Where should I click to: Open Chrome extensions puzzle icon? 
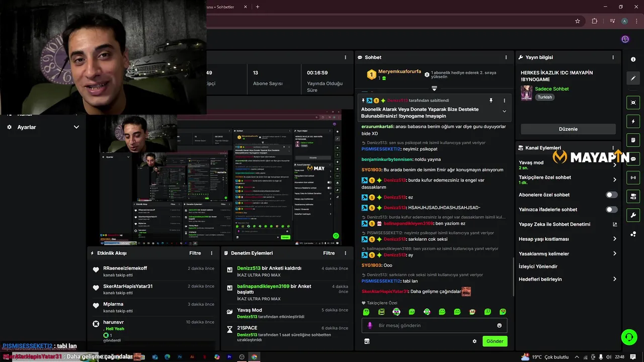click(x=595, y=21)
